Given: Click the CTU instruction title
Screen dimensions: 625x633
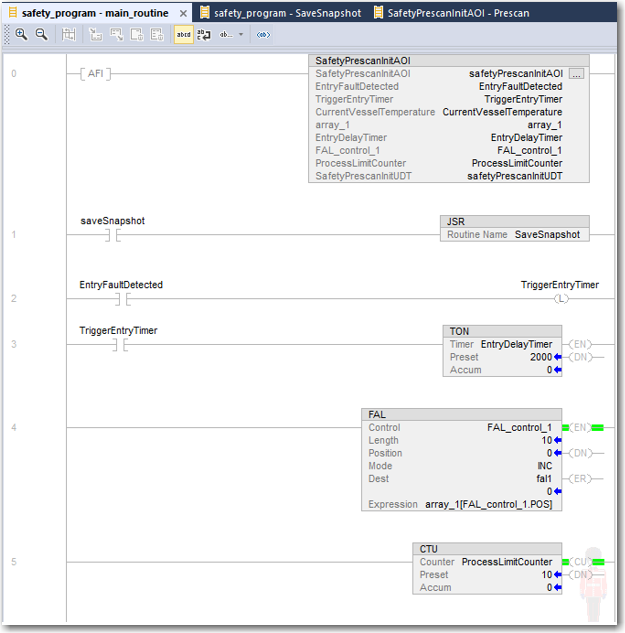Looking at the screenshot, I should click(428, 549).
